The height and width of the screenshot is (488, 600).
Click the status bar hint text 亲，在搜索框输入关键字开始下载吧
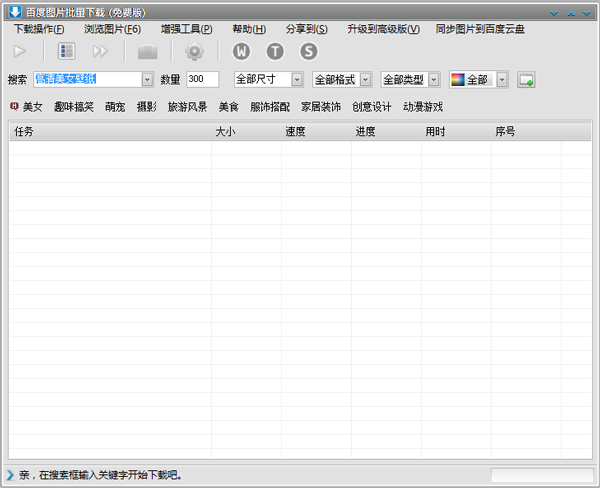click(x=101, y=475)
